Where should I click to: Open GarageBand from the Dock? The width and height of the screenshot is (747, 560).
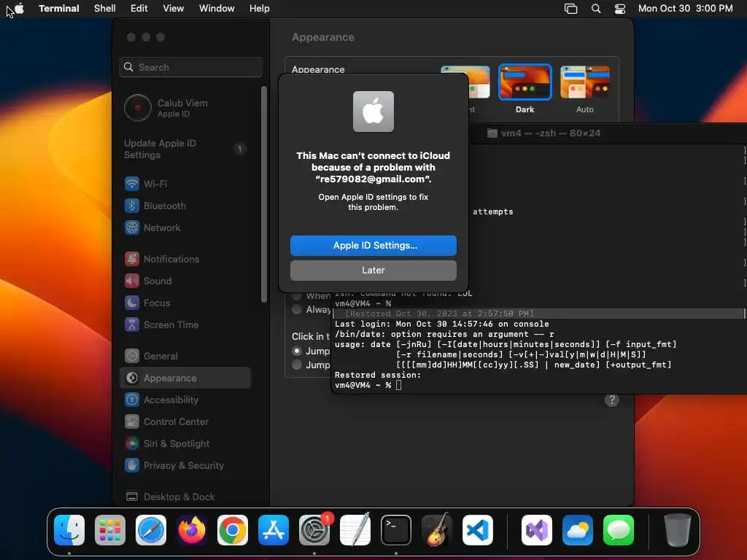click(437, 530)
